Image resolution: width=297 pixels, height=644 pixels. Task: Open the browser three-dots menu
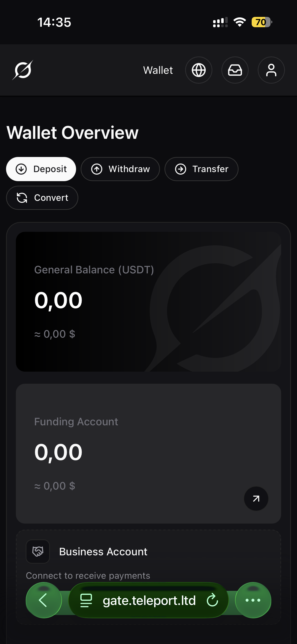coord(253,600)
